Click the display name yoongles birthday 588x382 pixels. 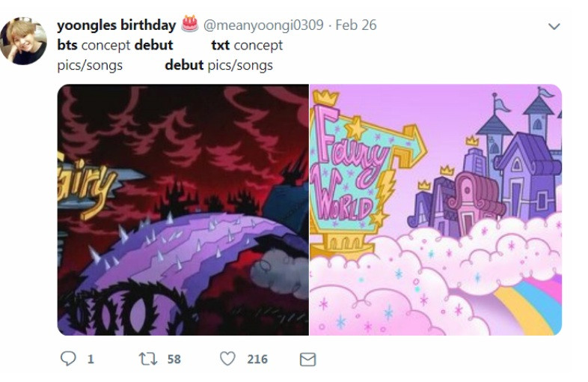[x=116, y=25]
